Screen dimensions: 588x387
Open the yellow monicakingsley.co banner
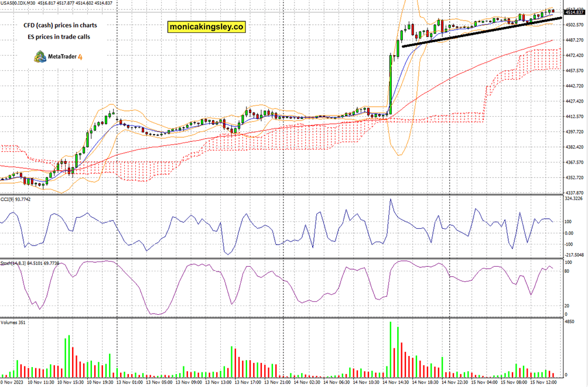tap(208, 26)
